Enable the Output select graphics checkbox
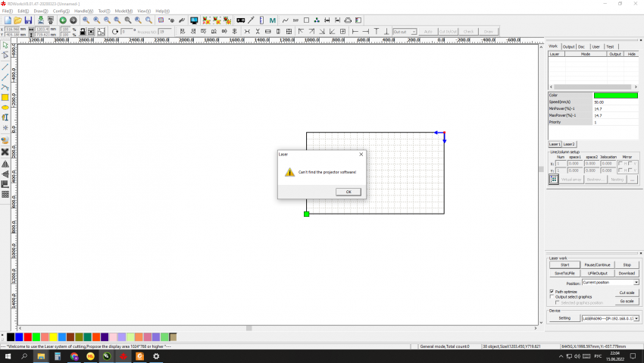Viewport: 644px width, 363px height. [551, 296]
